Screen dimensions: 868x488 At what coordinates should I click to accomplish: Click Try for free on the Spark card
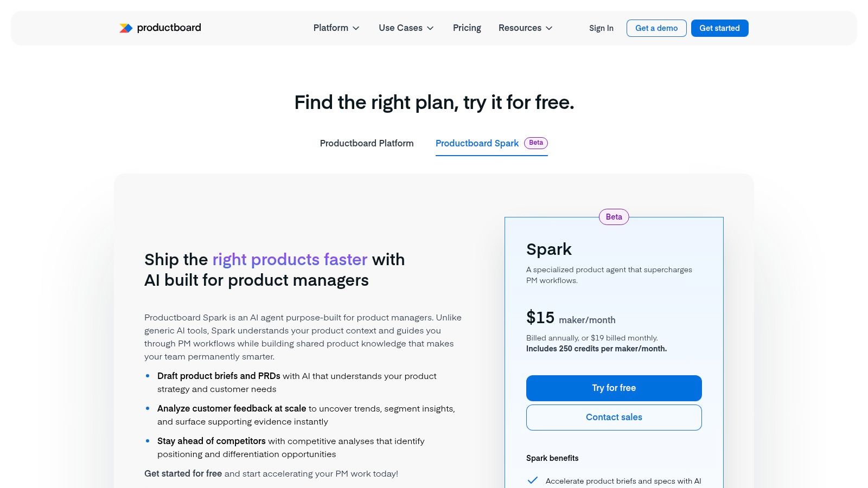coord(614,388)
